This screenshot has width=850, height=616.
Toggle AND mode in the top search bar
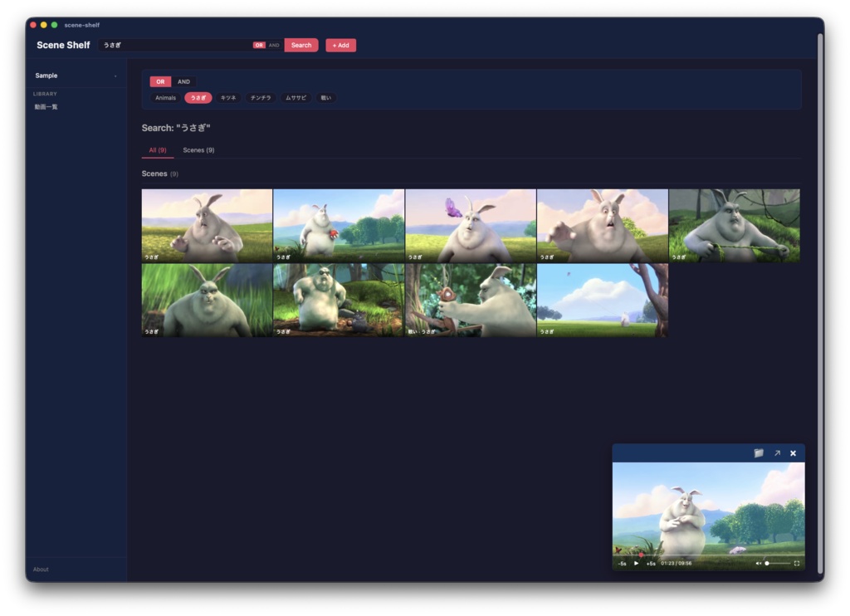tap(274, 45)
